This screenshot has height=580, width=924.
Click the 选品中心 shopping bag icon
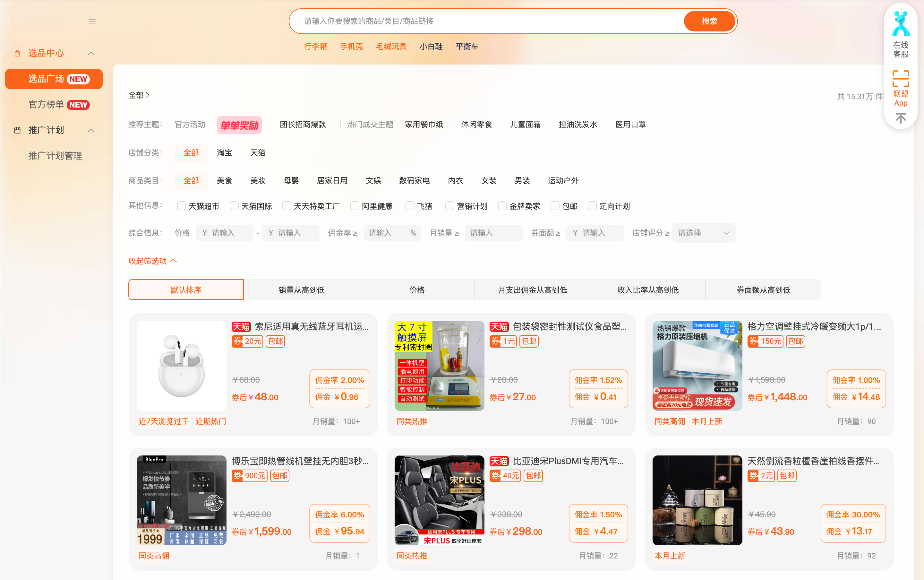pos(17,53)
